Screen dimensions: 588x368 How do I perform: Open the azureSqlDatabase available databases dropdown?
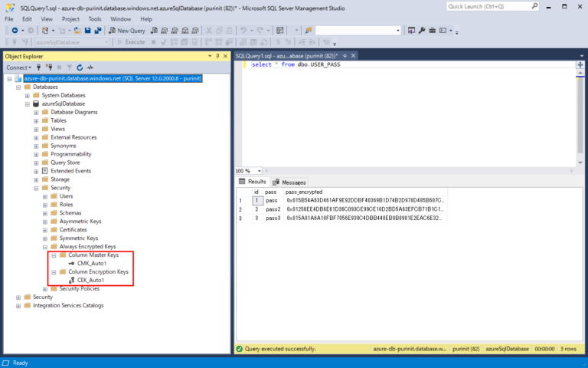[x=106, y=42]
